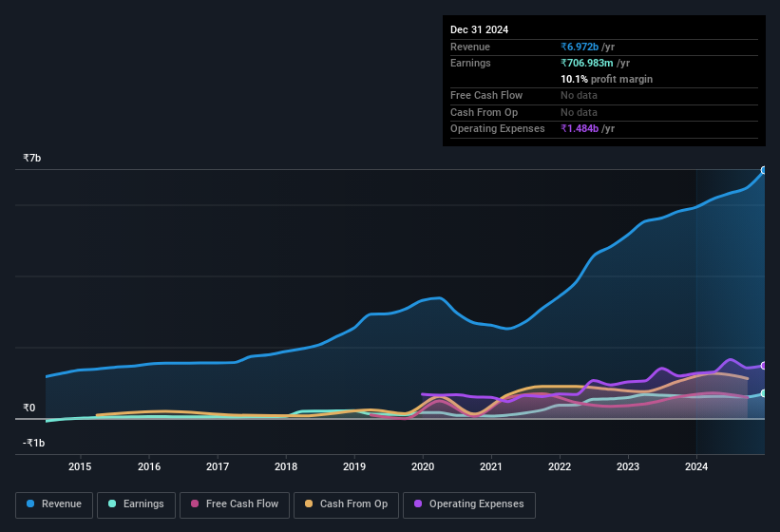The image size is (780, 532).
Task: Click the Revenue row label in tooltip
Action: [469, 47]
